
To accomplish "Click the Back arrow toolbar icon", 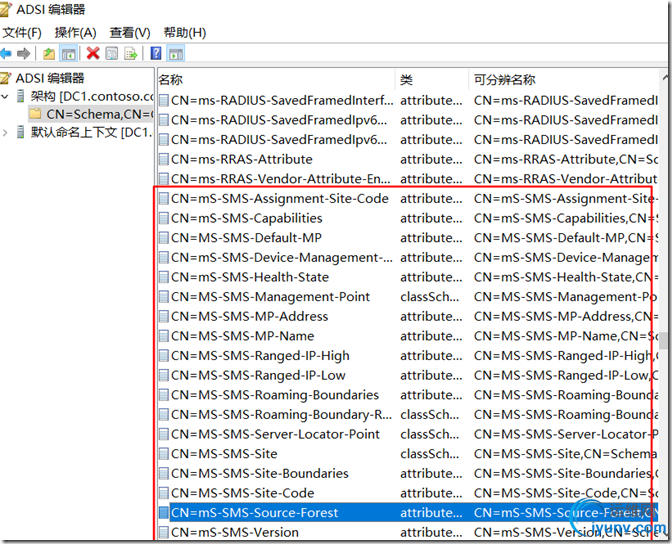I will tap(6, 54).
